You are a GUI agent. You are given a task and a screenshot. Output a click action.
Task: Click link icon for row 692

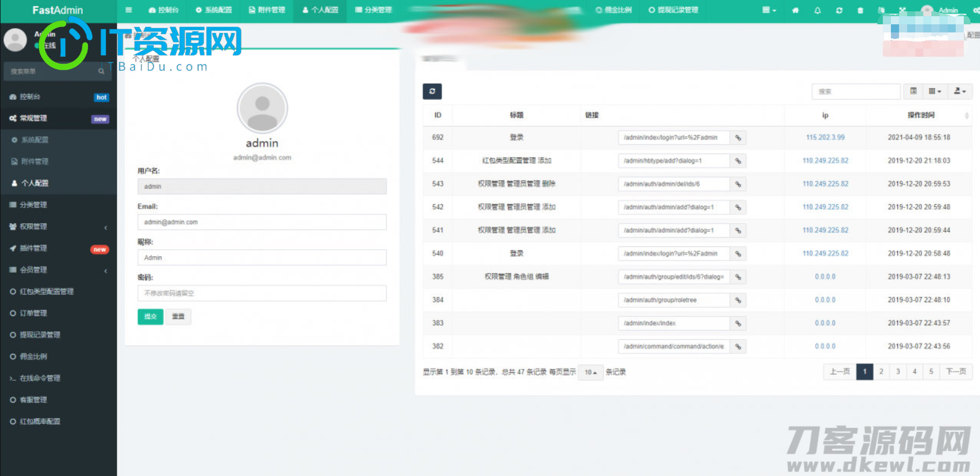[738, 138]
